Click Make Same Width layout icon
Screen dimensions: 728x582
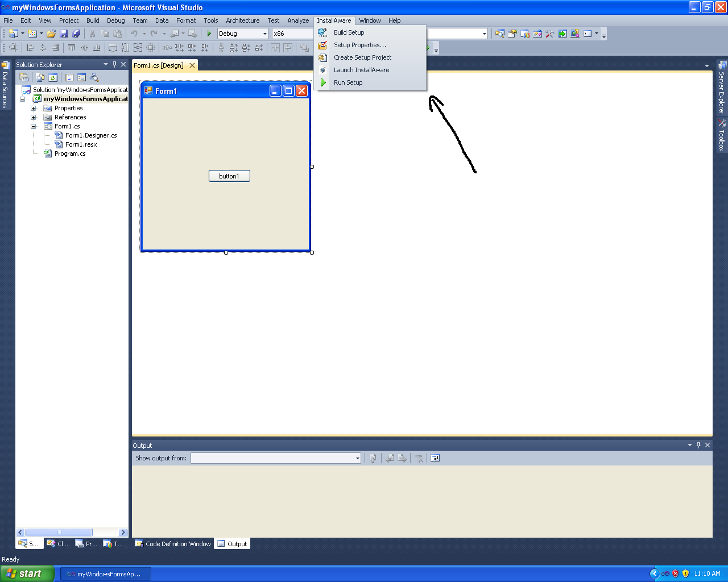coord(113,48)
